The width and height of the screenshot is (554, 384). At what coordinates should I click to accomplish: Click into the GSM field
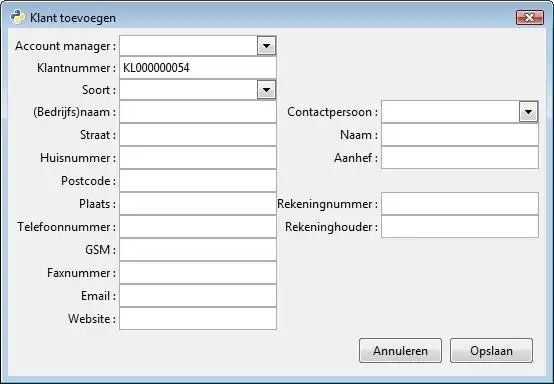198,249
